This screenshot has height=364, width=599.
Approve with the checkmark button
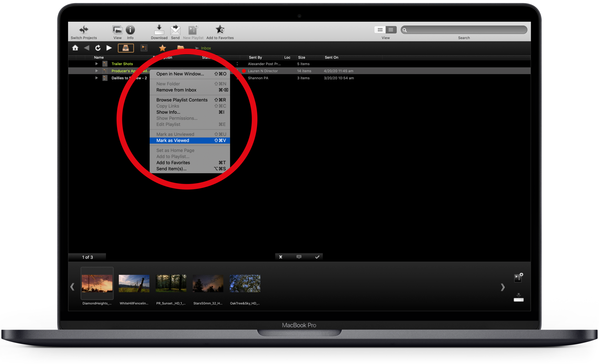[317, 257]
